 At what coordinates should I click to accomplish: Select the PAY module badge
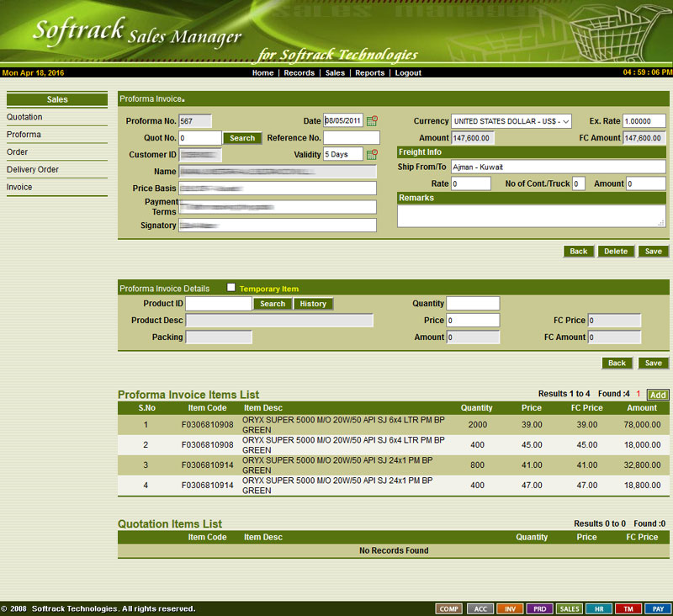[x=658, y=608]
